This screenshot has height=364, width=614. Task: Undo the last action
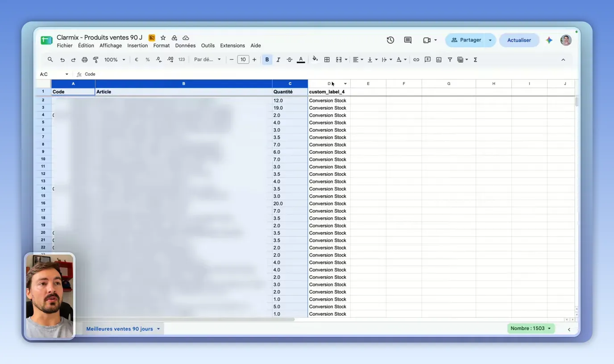62,60
